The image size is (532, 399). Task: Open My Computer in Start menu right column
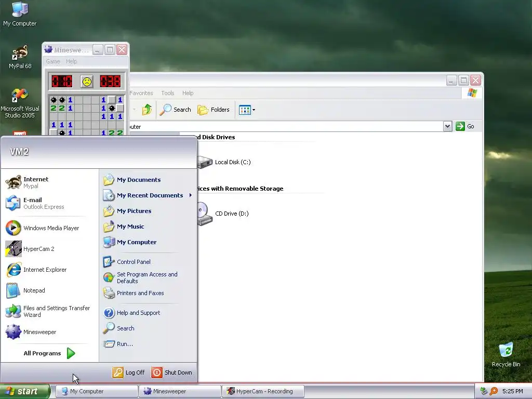point(148,242)
